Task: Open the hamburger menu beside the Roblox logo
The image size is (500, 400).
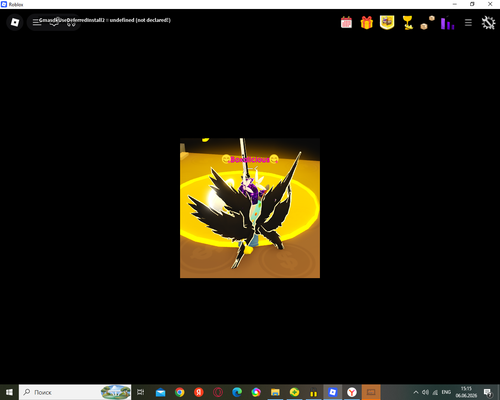Action: point(37,22)
